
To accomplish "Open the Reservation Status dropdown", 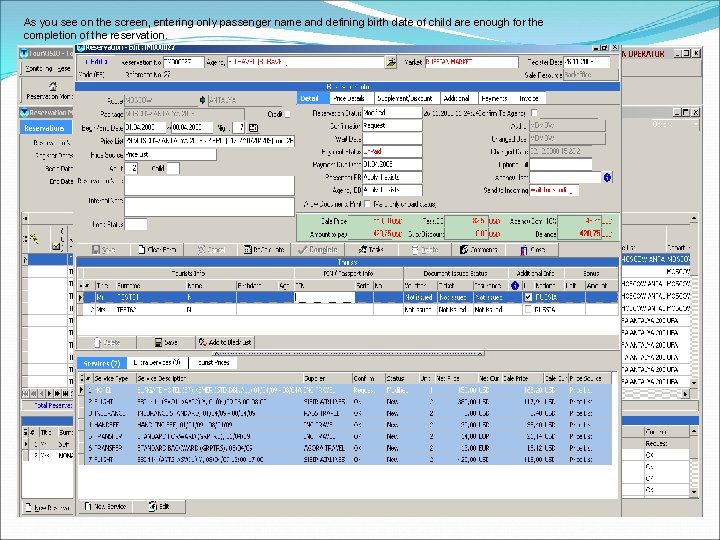I will [392, 112].
